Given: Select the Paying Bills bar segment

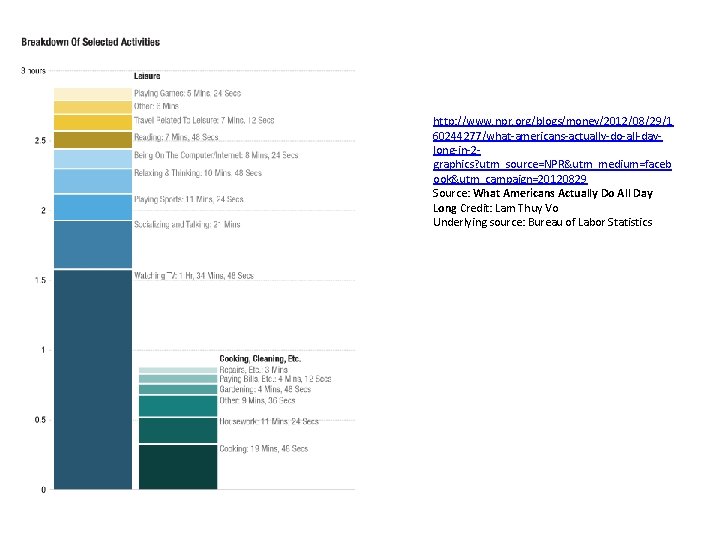Looking at the screenshot, I should click(178, 379).
